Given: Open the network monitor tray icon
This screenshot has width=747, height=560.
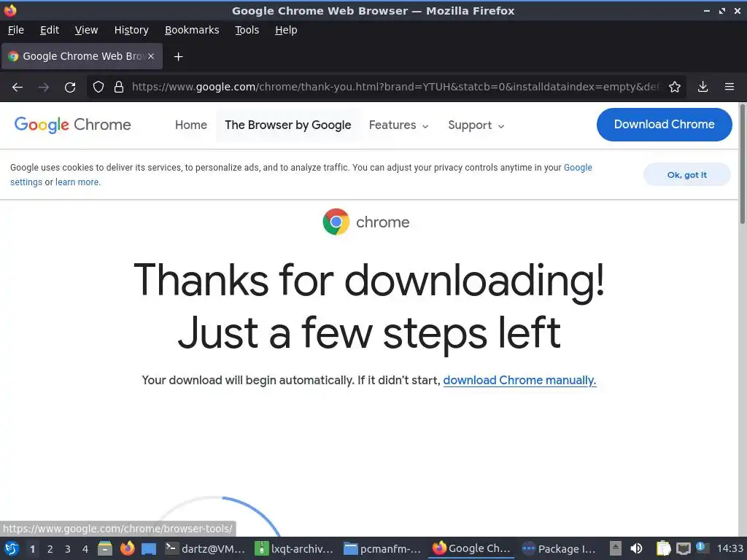Looking at the screenshot, I should point(683,548).
